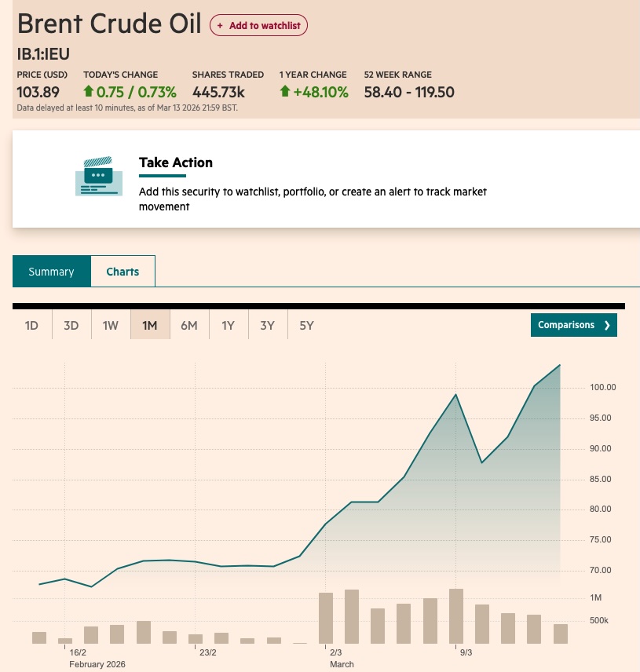Screen dimensions: 640x672
Task: Click the tallest volume bar at 9/3
Action: pyautogui.click(x=456, y=615)
